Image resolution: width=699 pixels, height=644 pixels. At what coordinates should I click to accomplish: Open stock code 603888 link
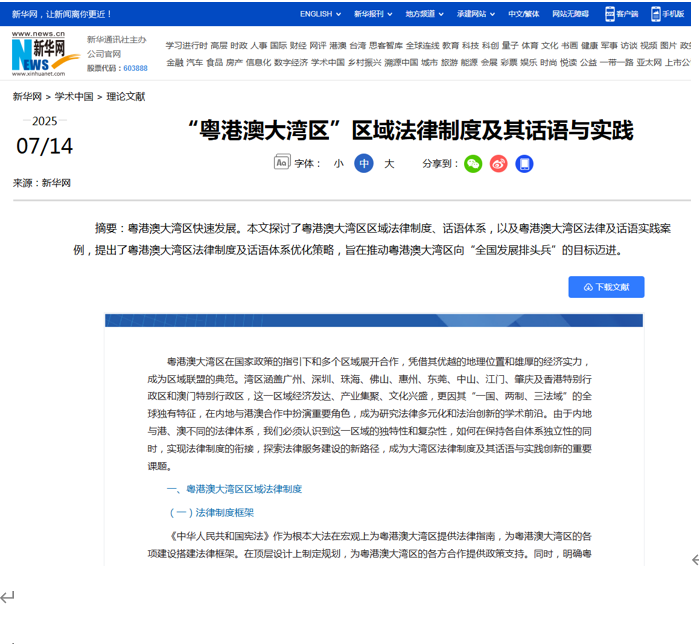click(135, 68)
